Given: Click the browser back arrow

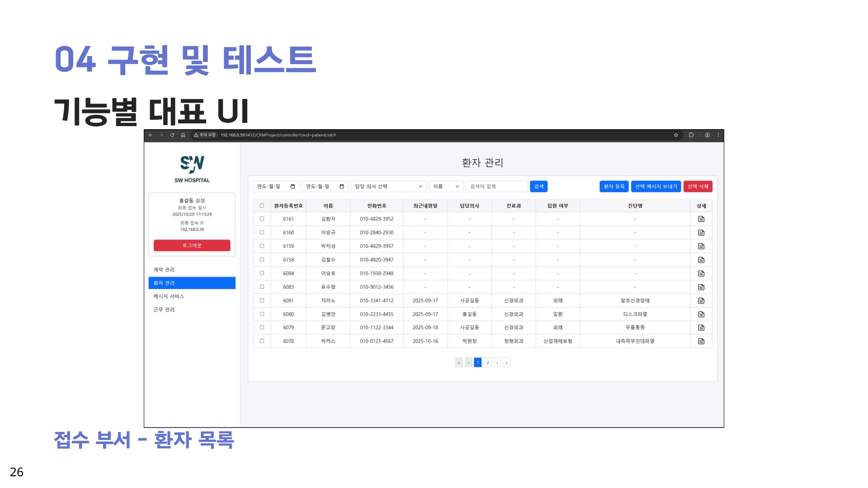Looking at the screenshot, I should coord(151,135).
